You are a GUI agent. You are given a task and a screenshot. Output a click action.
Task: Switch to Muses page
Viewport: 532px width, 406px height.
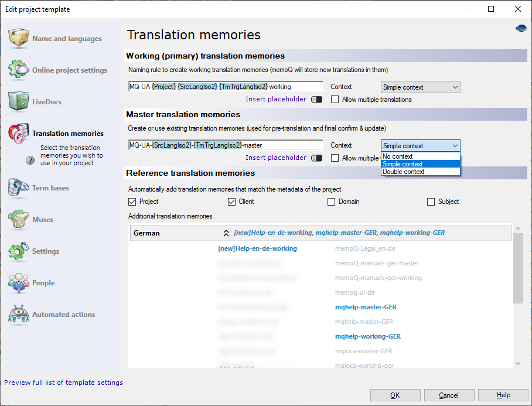pos(43,219)
